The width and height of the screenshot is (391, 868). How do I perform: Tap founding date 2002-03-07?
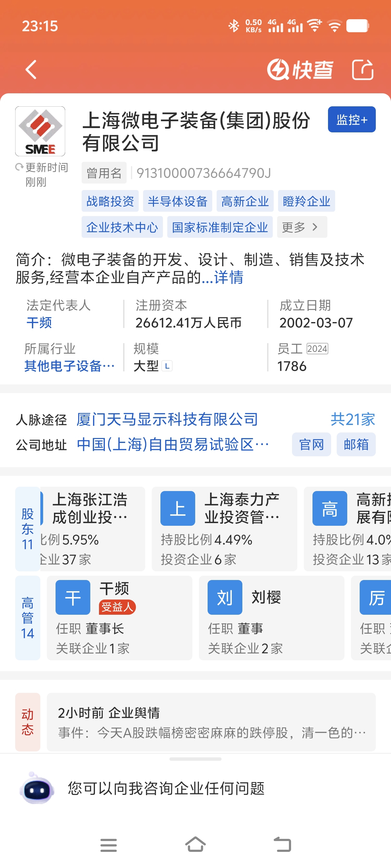tap(316, 323)
